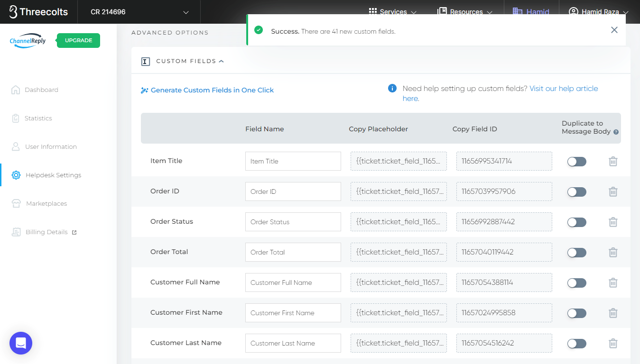
Task: Delete the Order Status custom field
Action: pos(613,222)
